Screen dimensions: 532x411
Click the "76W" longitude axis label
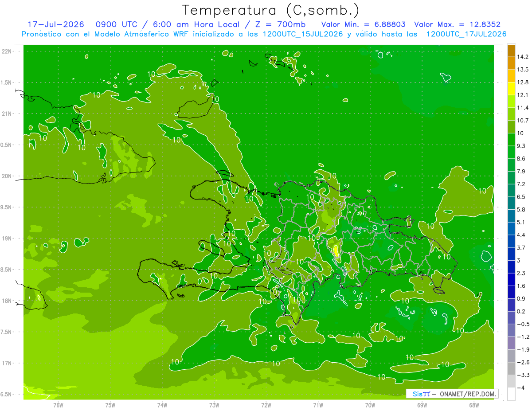point(58,405)
